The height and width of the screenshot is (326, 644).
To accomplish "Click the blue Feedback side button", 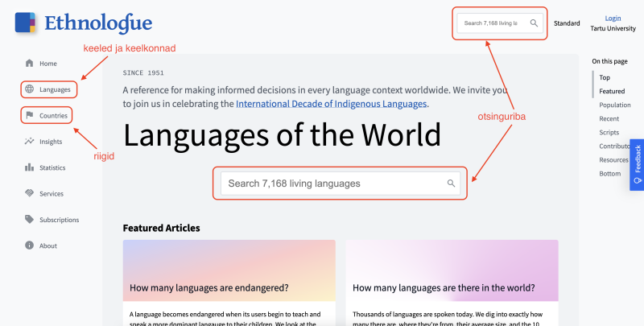I will tap(637, 165).
